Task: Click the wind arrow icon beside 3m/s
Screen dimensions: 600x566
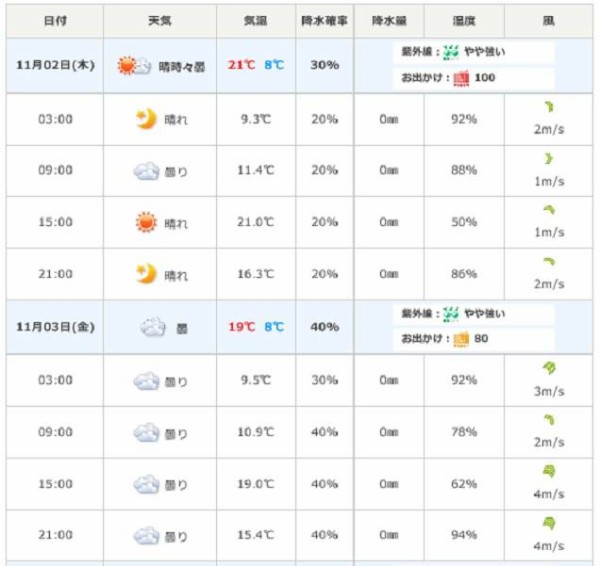Action: (549, 368)
